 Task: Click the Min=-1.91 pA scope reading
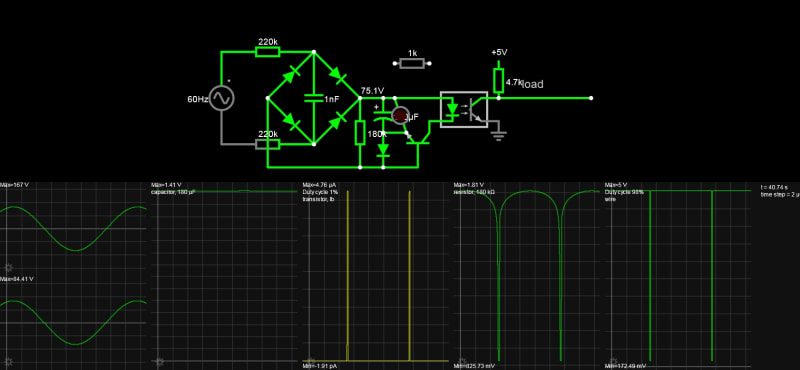point(319,366)
